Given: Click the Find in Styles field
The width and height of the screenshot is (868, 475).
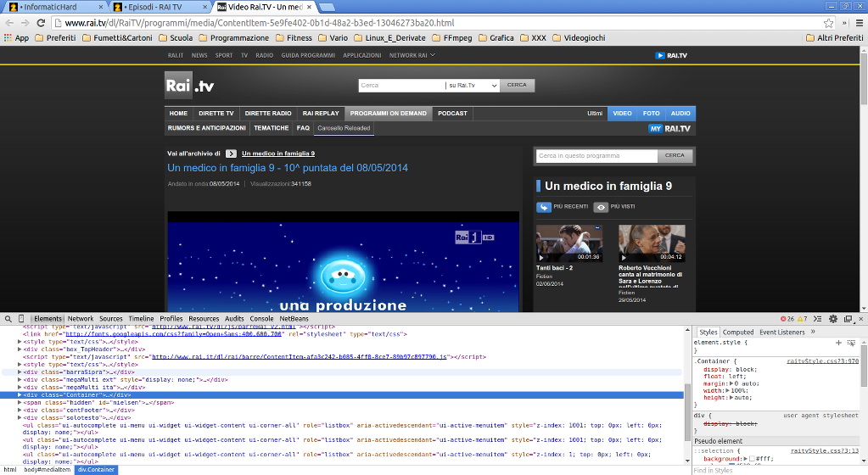Looking at the screenshot, I should pos(776,471).
